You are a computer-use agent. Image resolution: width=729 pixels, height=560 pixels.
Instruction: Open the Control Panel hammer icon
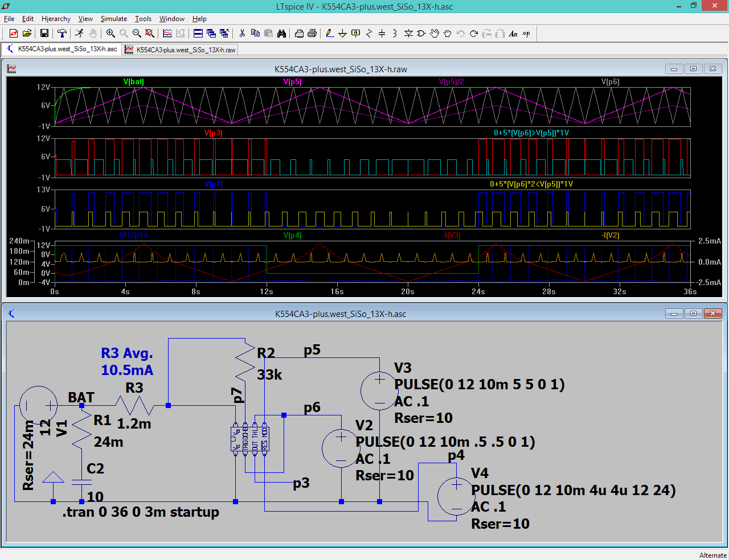(62, 34)
